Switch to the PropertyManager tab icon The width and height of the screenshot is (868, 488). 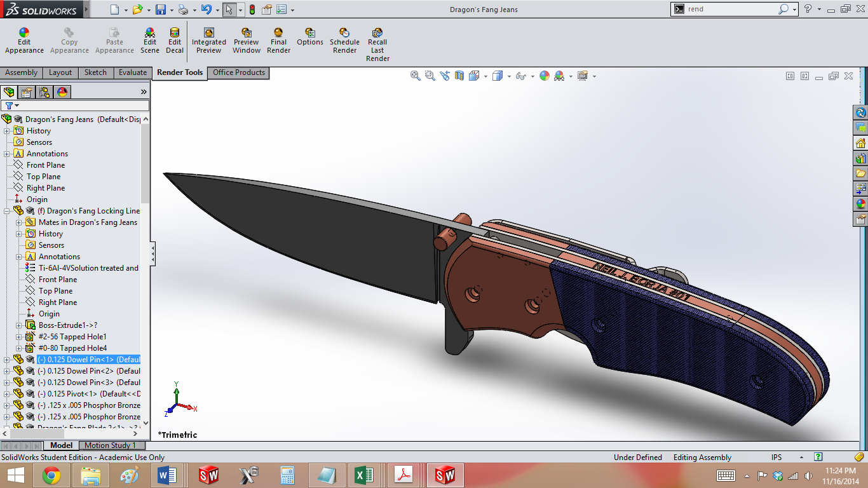(27, 92)
